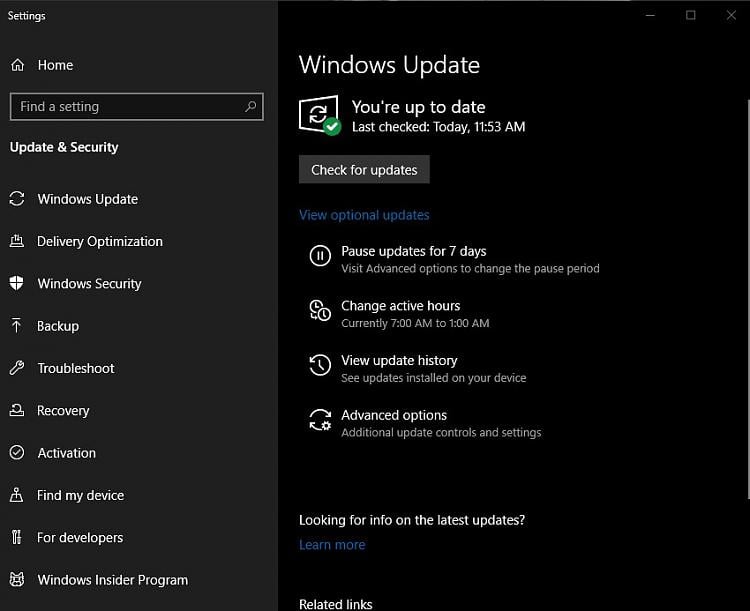Click the 'Update & Security' heading

(x=64, y=147)
